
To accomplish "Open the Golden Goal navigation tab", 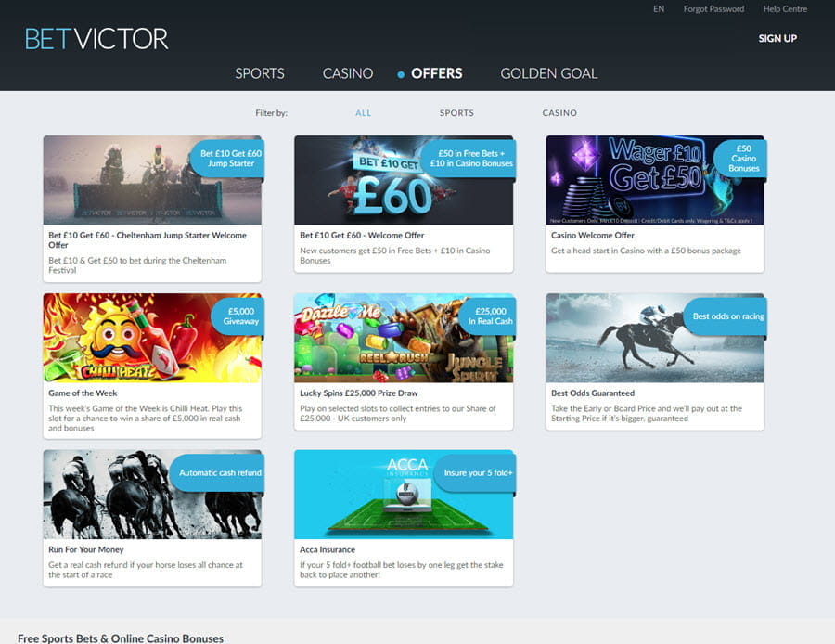I will pos(549,73).
